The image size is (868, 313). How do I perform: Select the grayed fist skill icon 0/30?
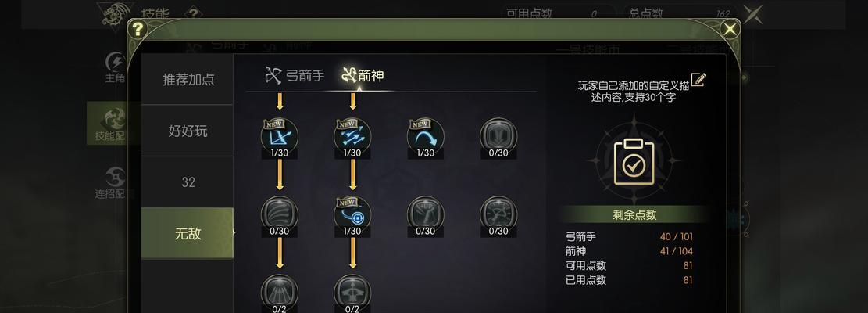click(426, 214)
